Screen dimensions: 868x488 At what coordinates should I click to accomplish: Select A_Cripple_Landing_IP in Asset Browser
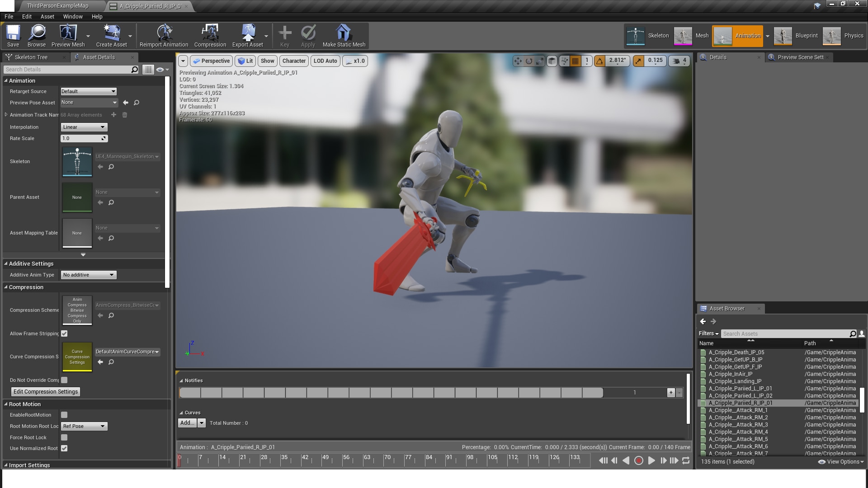coord(735,381)
